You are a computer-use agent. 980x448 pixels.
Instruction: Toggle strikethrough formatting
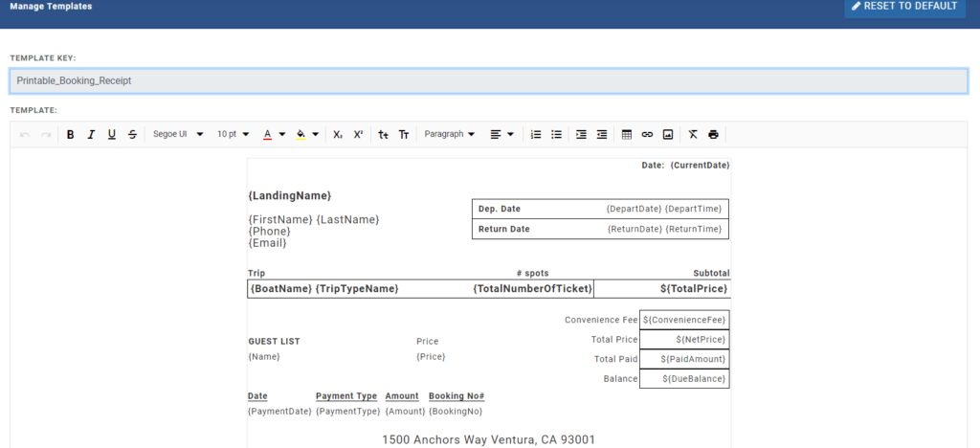pos(132,134)
